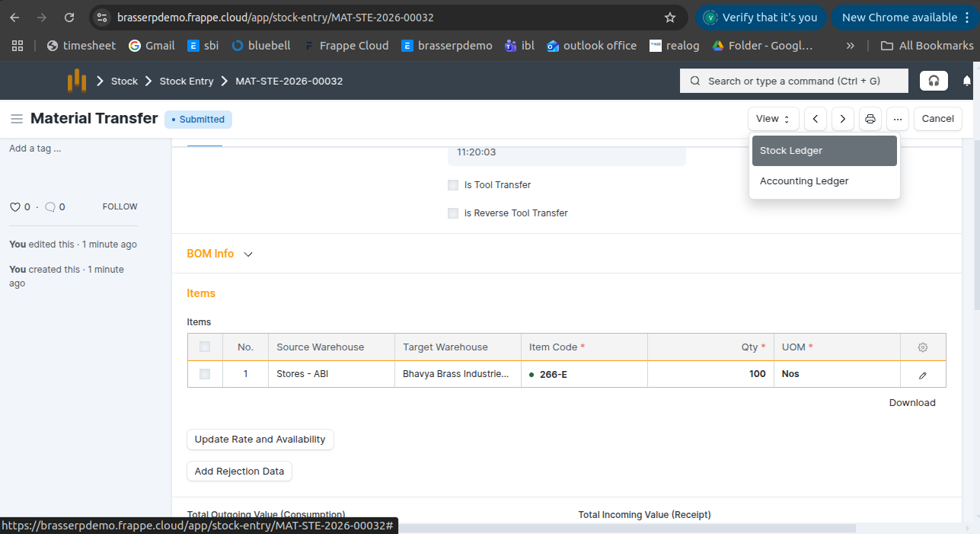
Task: Select Accounting Ledger from View menu
Action: tap(824, 181)
